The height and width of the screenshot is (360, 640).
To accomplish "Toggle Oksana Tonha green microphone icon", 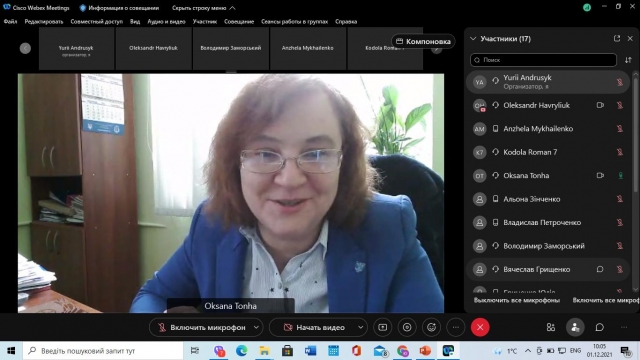I will 620,176.
